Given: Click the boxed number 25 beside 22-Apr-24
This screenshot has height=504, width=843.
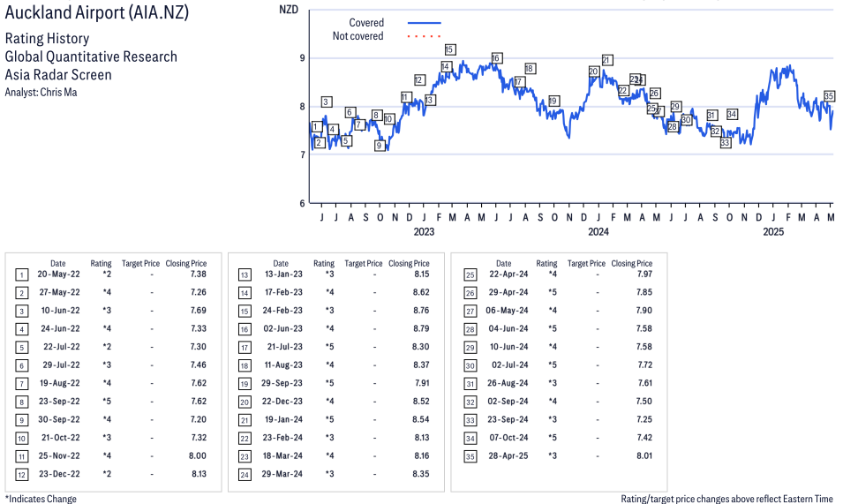Looking at the screenshot, I should coord(470,275).
